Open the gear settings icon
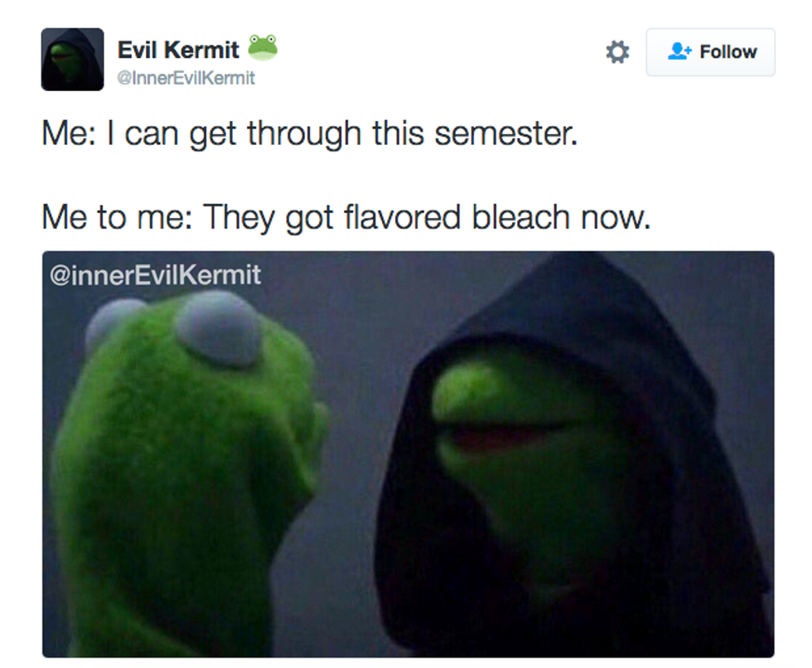This screenshot has height=668, width=812. (x=617, y=51)
